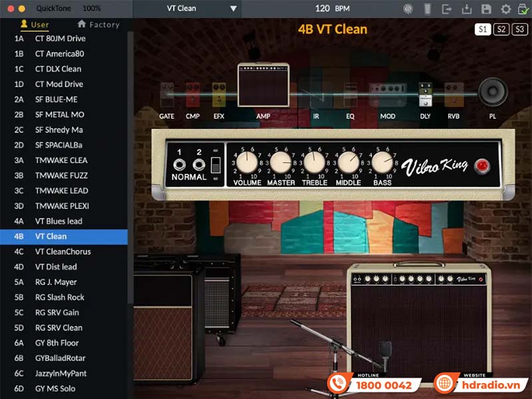Select the PL speaker icon
This screenshot has width=532, height=399.
pyautogui.click(x=493, y=93)
